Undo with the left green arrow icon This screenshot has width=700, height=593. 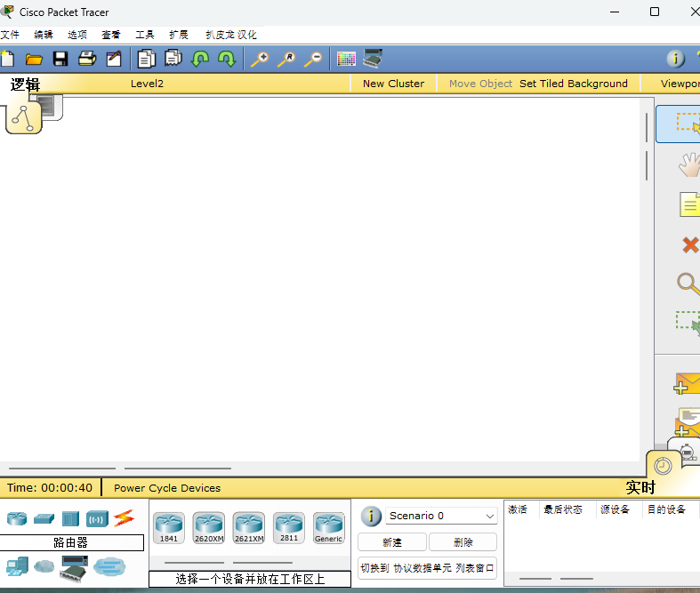[x=200, y=59]
